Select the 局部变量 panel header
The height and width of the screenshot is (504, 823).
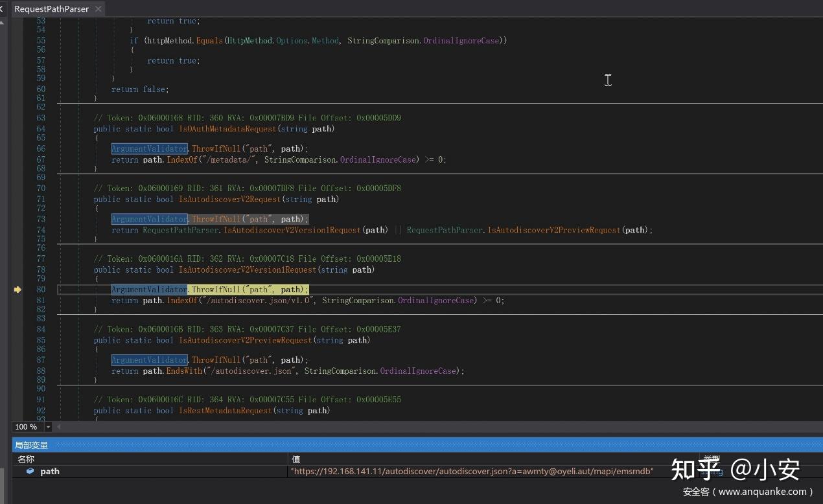click(x=31, y=445)
